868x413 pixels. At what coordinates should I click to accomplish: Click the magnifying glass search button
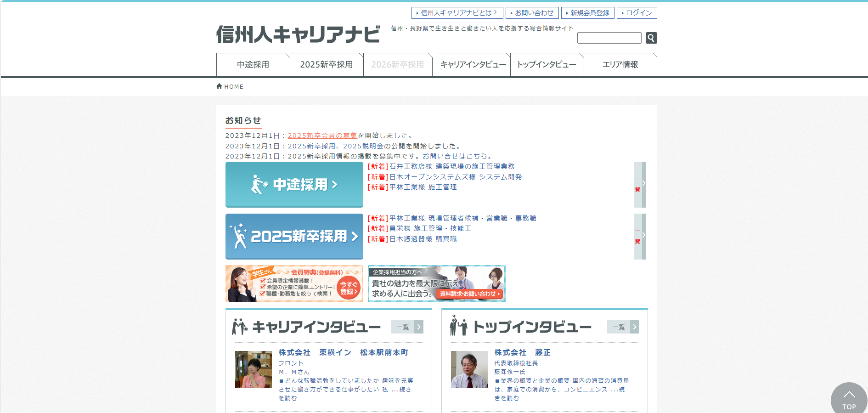tap(651, 38)
